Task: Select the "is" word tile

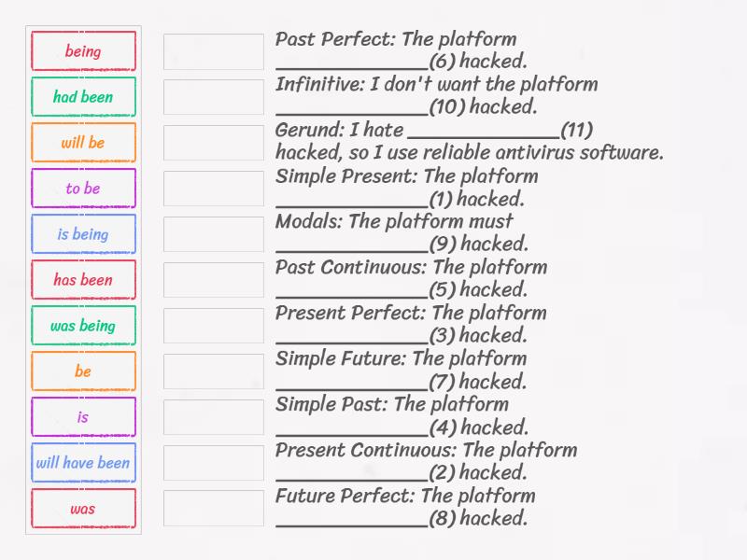Action: tap(83, 416)
